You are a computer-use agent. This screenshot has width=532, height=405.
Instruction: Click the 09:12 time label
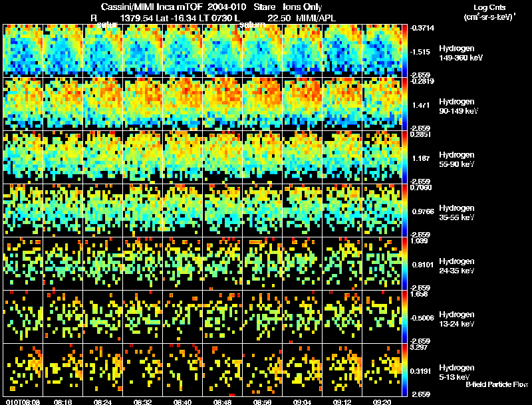(x=342, y=402)
